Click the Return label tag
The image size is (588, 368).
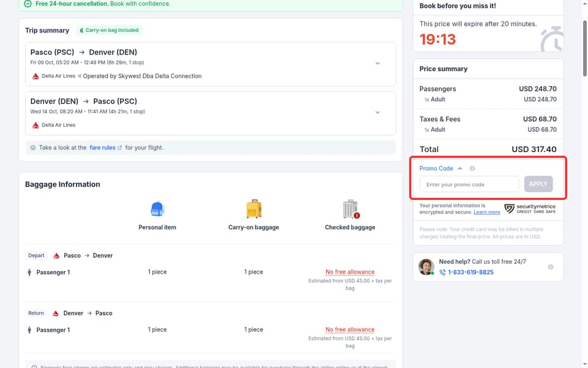[36, 313]
